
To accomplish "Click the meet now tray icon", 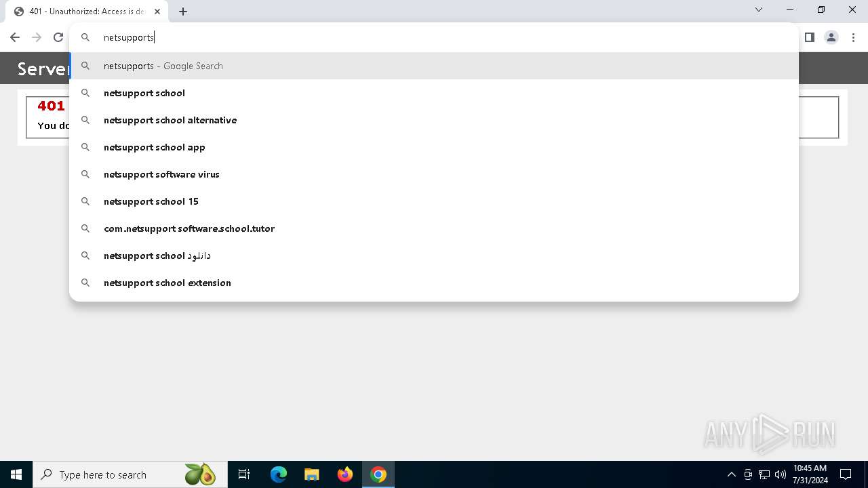I will (x=748, y=474).
